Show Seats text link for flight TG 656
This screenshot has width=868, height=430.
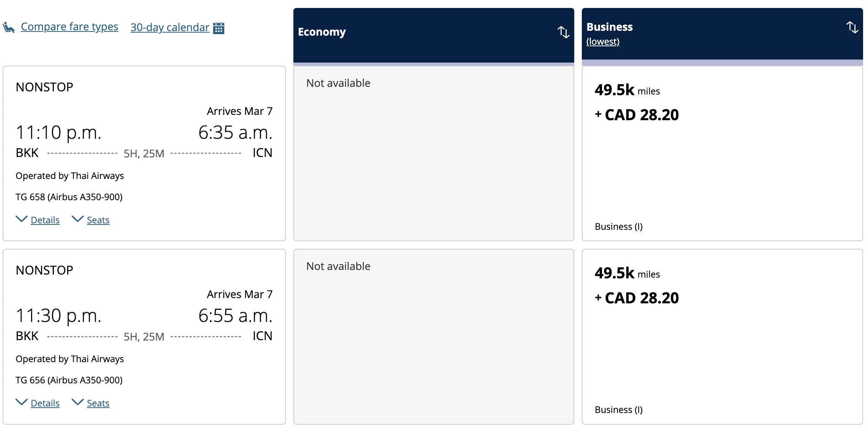(x=98, y=403)
